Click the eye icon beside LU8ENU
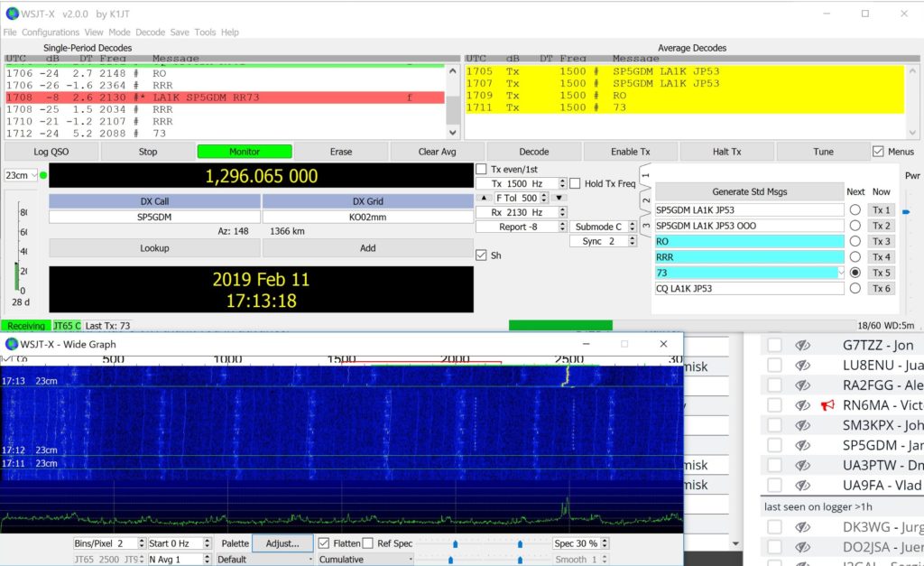The height and width of the screenshot is (566, 924). 802,365
